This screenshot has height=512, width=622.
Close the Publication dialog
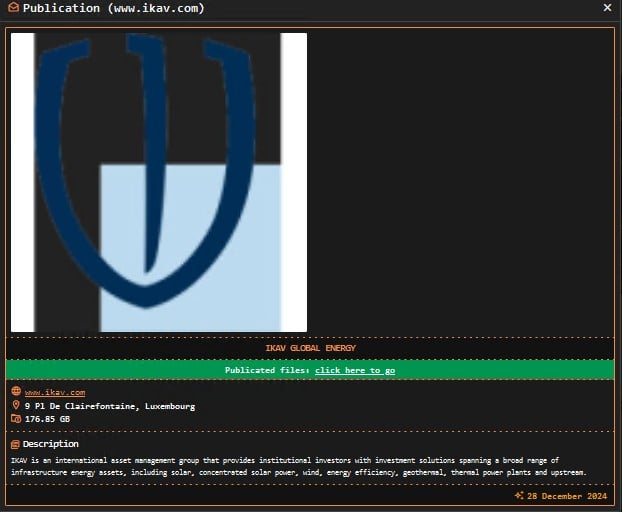[x=607, y=8]
